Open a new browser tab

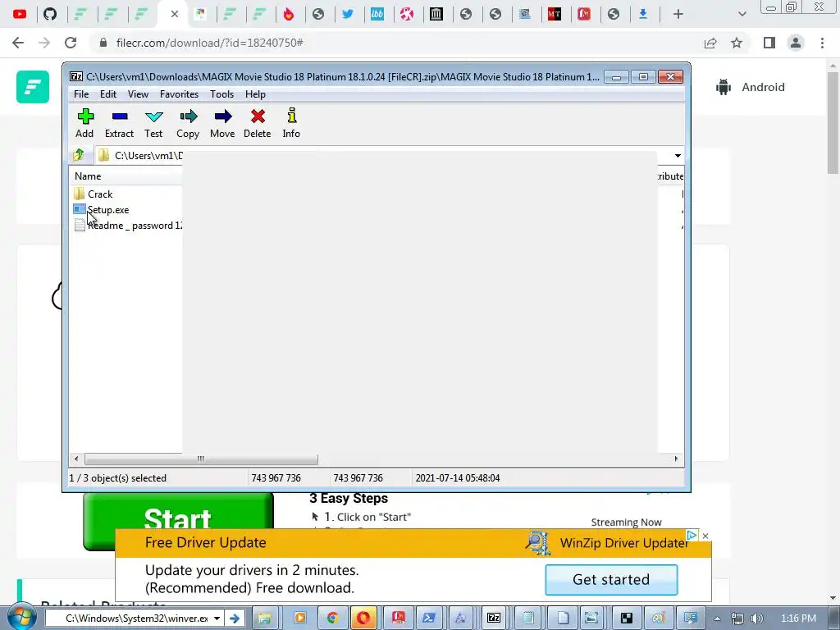pyautogui.click(x=678, y=14)
